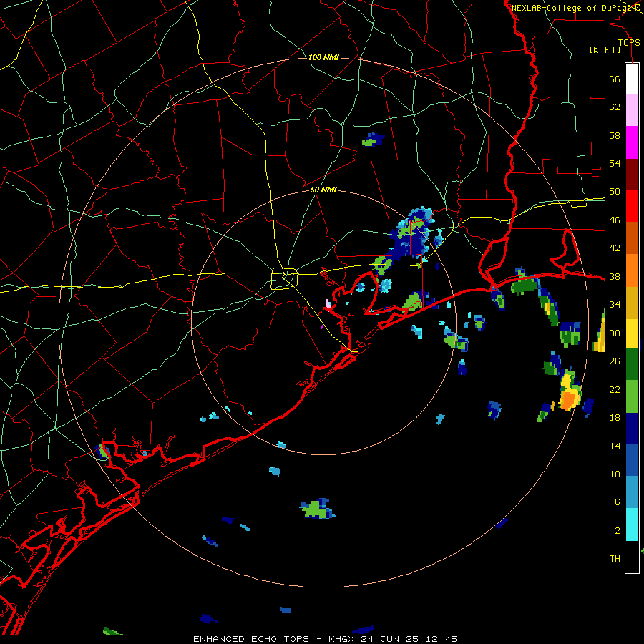Image resolution: width=644 pixels, height=644 pixels.
Task: Click the 22 legend label
Action: [x=615, y=390]
